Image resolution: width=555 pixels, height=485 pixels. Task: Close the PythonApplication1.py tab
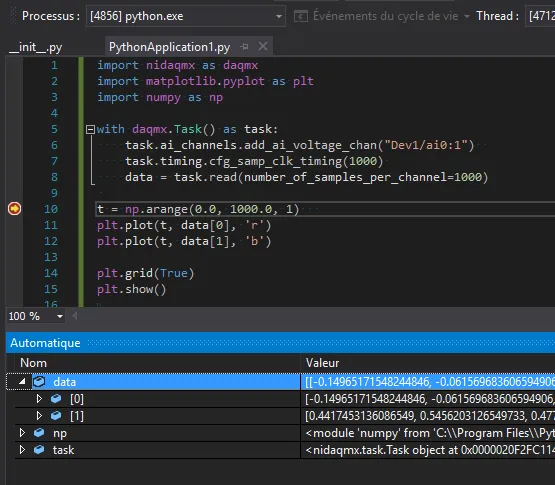click(263, 46)
